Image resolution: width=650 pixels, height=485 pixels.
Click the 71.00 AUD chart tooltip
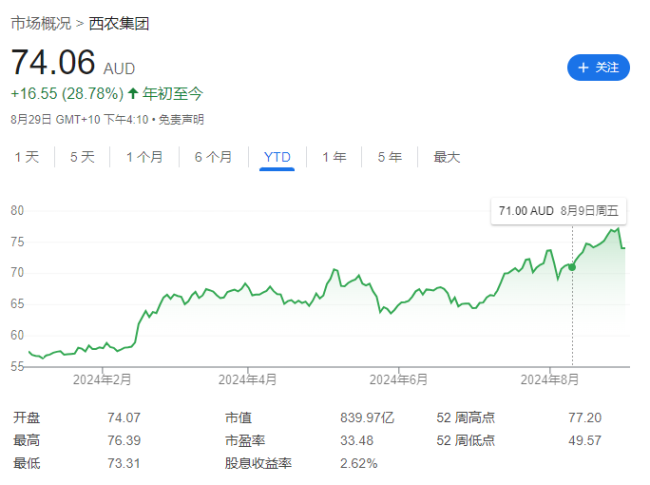click(558, 211)
